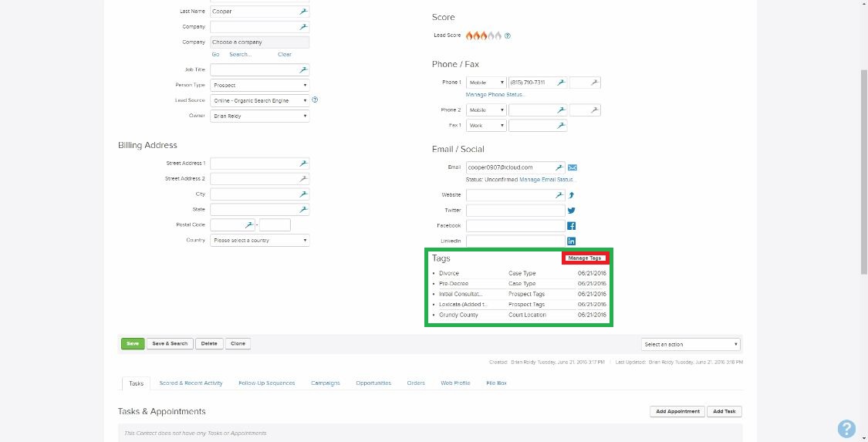The width and height of the screenshot is (868, 442).
Task: Click pin icon in Phone 1 extension field
Action: tap(594, 83)
